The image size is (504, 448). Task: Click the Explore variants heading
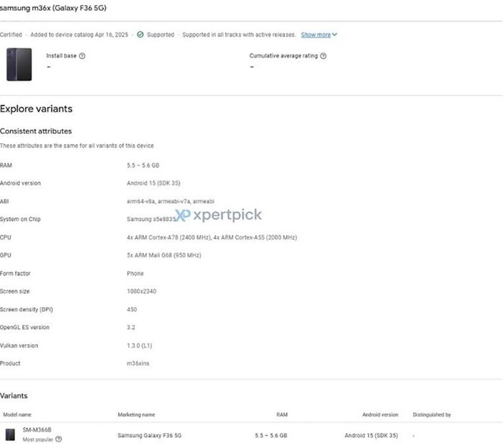[x=36, y=109]
